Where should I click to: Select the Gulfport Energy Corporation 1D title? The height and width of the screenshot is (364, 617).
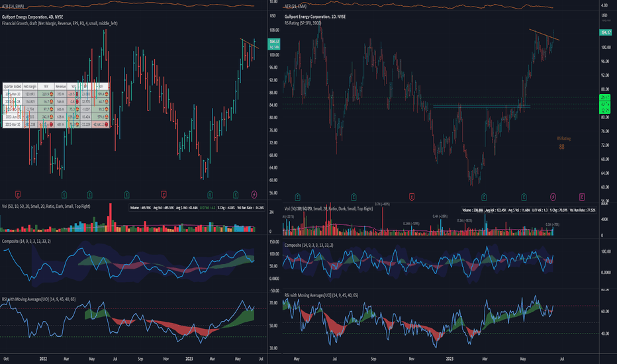315,17
